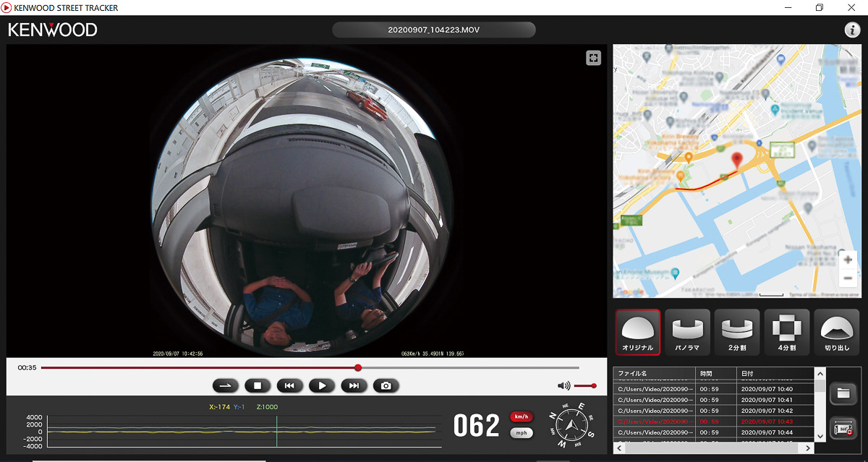The width and height of the screenshot is (868, 462).
Task: Choose the 切り出し cutout view mode
Action: pyautogui.click(x=836, y=332)
